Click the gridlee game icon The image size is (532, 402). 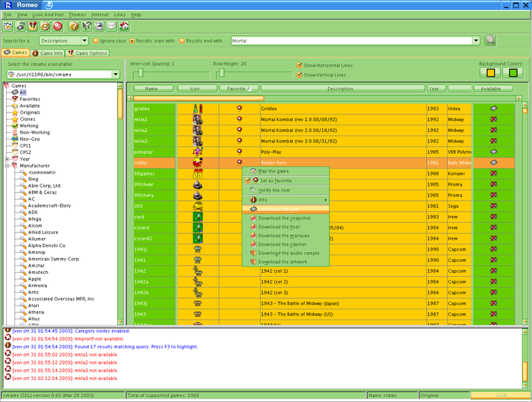click(x=197, y=109)
